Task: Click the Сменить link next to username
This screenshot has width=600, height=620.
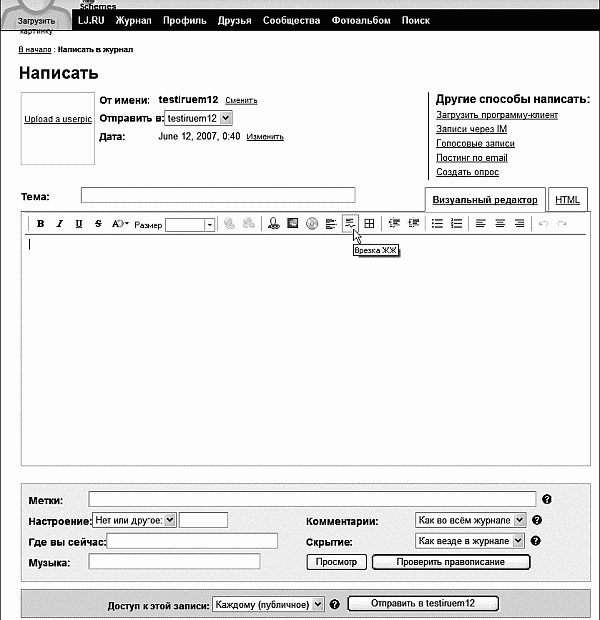Action: (241, 100)
